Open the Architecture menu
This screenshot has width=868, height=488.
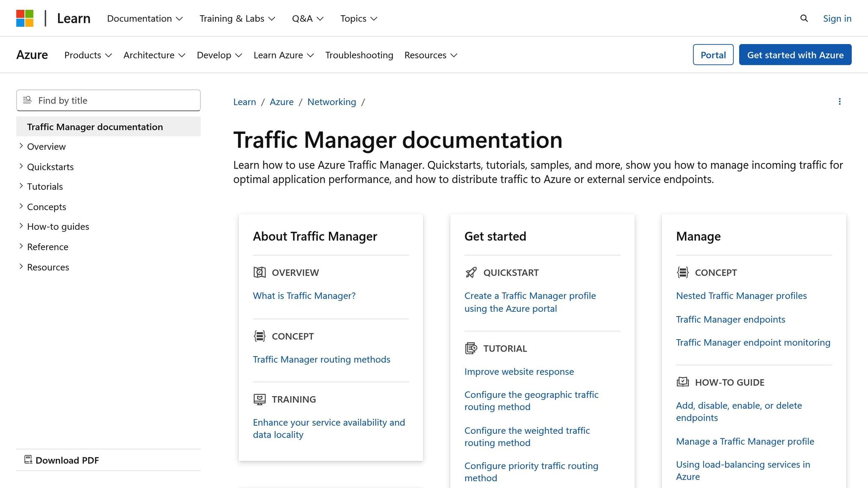(154, 55)
